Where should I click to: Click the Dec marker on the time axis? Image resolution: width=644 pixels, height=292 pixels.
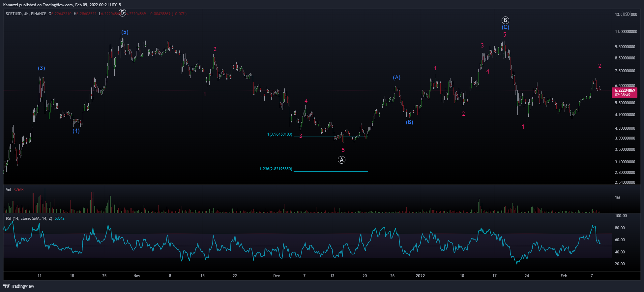[277, 276]
